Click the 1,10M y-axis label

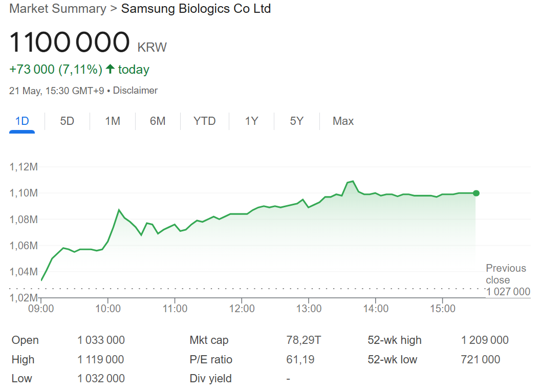pos(24,193)
